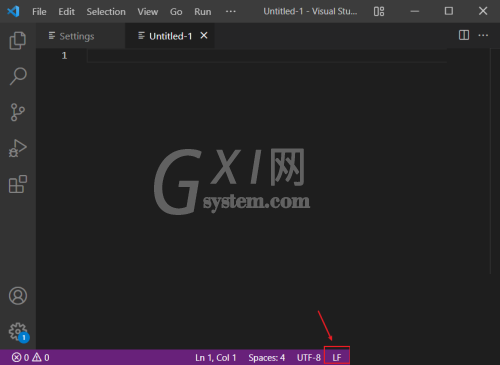This screenshot has width=500, height=365.
Task: Change indentation via Spaces: 4
Action: coord(267,358)
